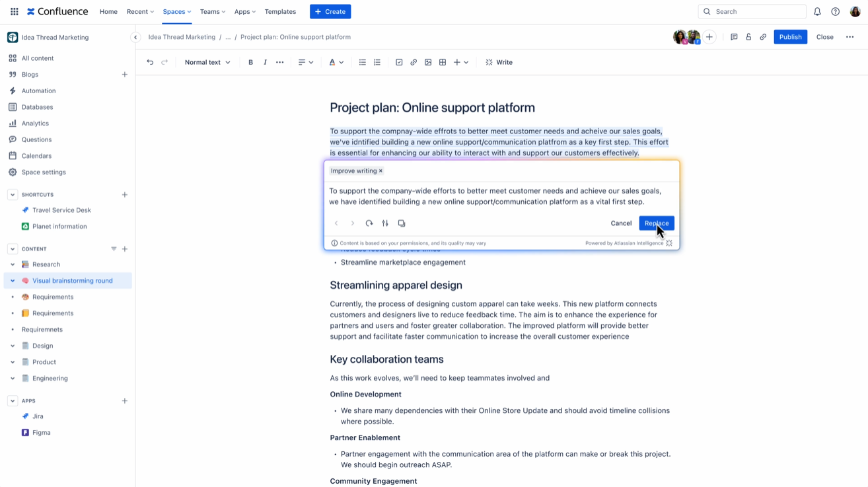Open the Spaces menu
868x487 pixels.
coord(176,11)
